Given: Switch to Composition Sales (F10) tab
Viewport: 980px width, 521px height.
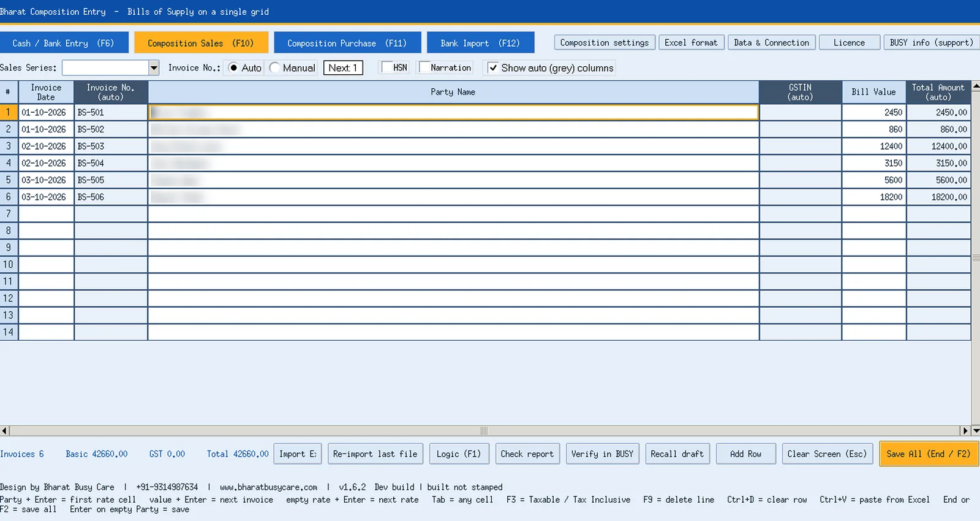Looking at the screenshot, I should point(201,43).
